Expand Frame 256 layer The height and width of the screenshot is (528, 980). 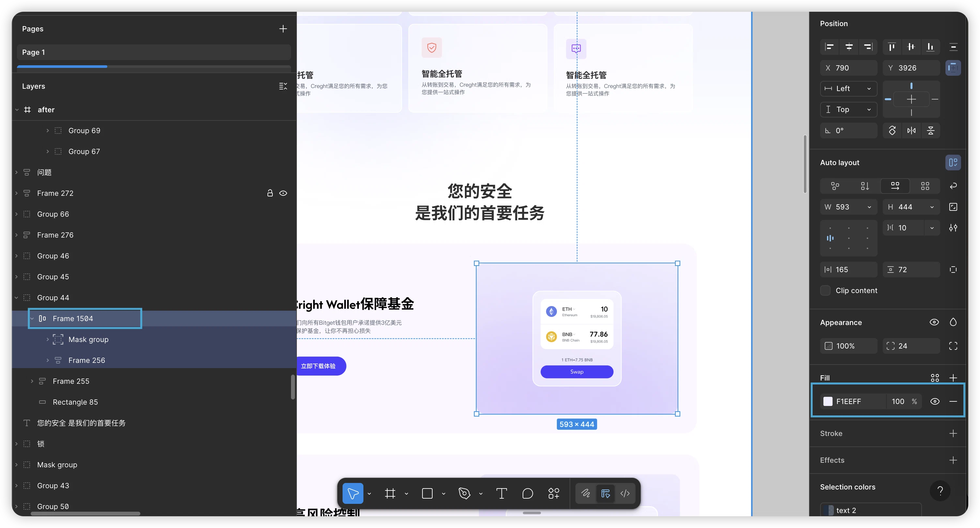point(48,360)
